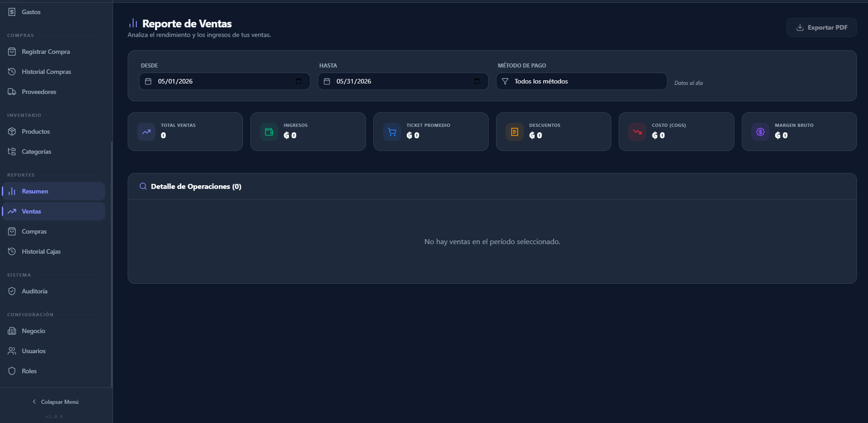Click the Total Ventas trend icon
Image resolution: width=868 pixels, height=423 pixels.
146,132
